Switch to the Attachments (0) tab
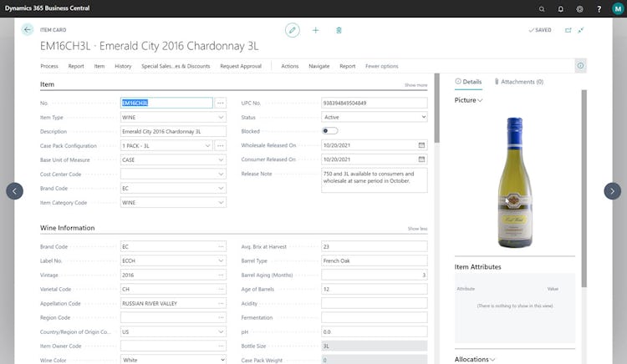The width and height of the screenshot is (627, 364). [x=518, y=82]
